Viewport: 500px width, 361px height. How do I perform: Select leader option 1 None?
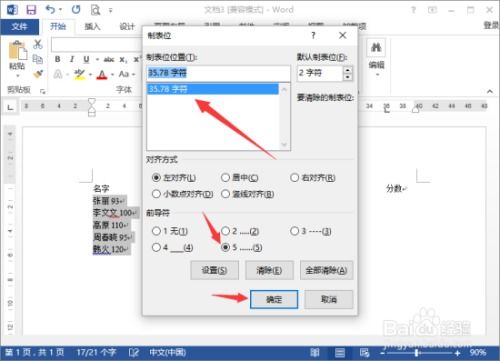pos(156,231)
